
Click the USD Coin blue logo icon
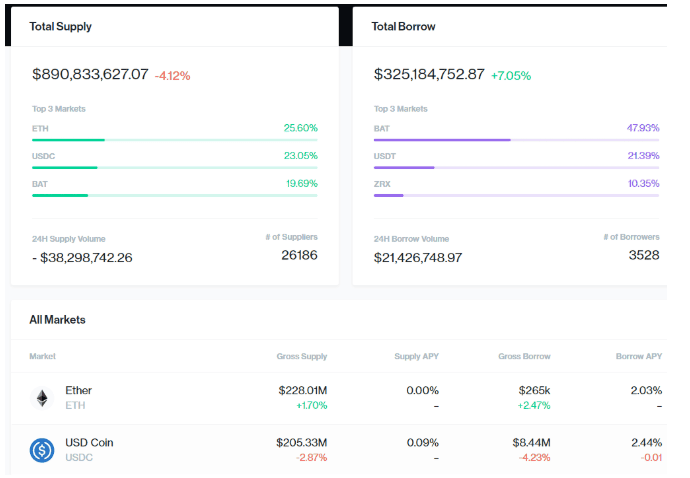click(42, 450)
